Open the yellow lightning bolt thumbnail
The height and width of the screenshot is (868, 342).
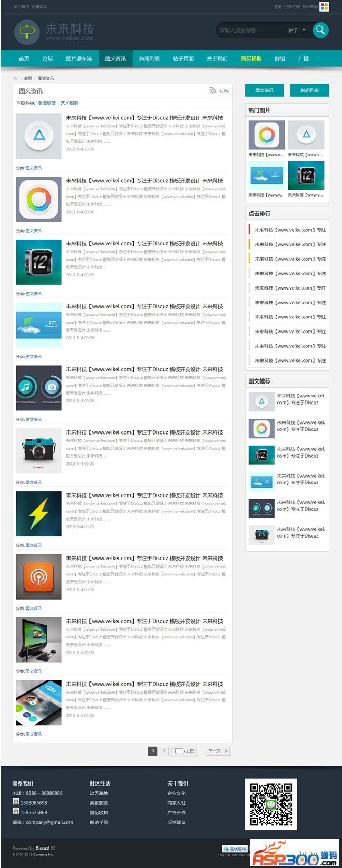point(39,514)
